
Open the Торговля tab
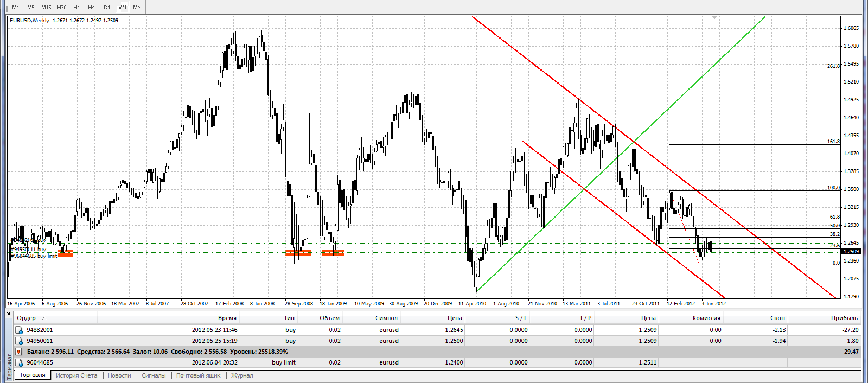[x=33, y=375]
